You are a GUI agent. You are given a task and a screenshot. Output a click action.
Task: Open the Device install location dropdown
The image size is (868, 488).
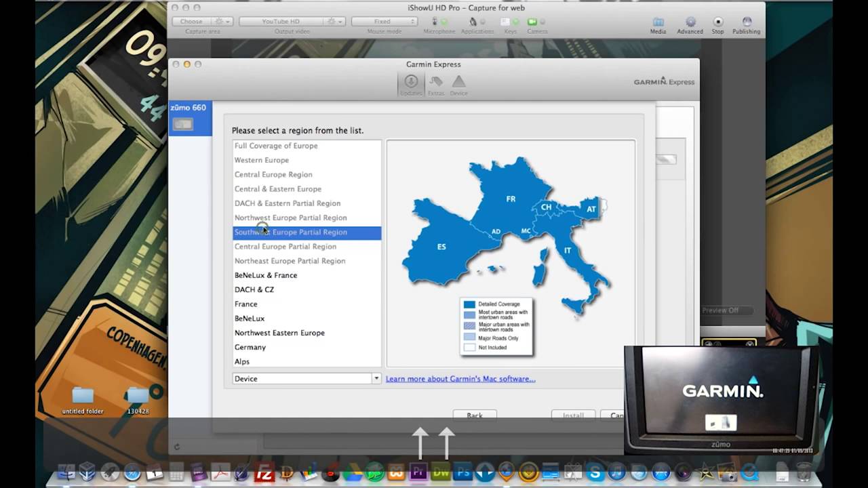pyautogui.click(x=307, y=378)
